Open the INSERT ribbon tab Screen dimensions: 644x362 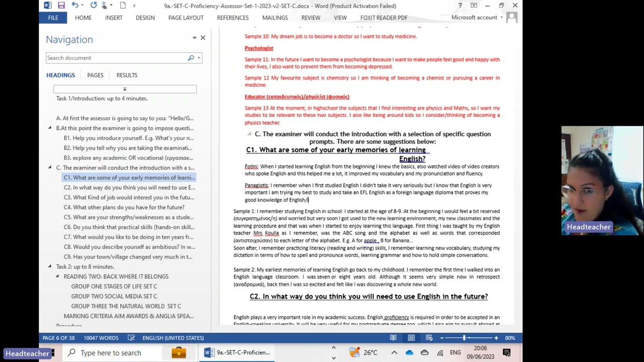114,18
